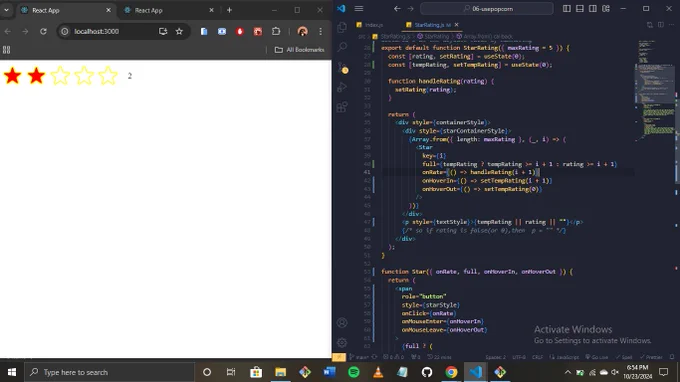This screenshot has height=382, width=680.
Task: Split the editor to the right
Action: [x=660, y=25]
